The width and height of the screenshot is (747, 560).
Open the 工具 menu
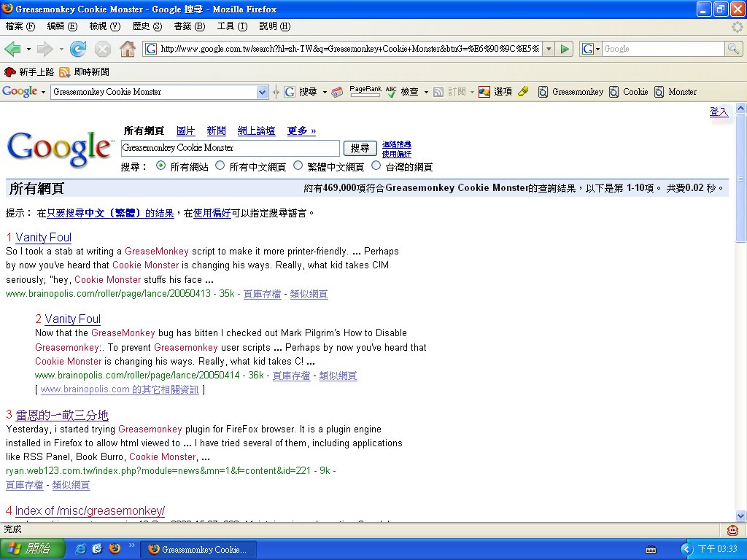[232, 26]
